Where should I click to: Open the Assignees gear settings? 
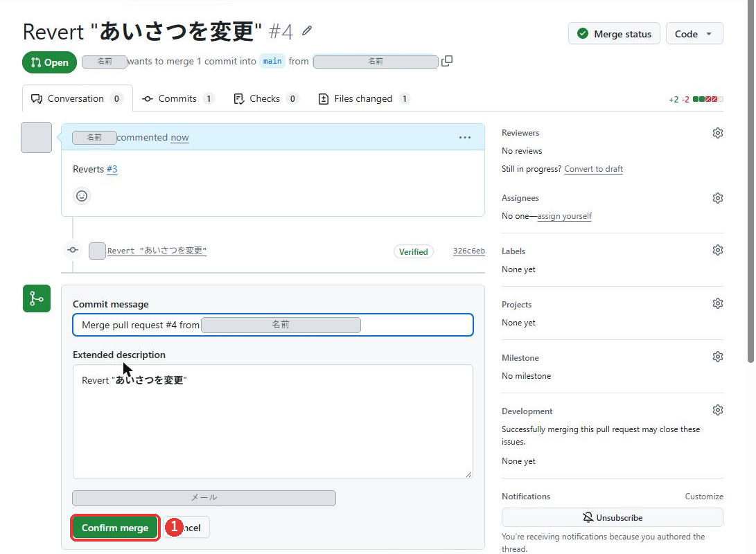(x=717, y=198)
